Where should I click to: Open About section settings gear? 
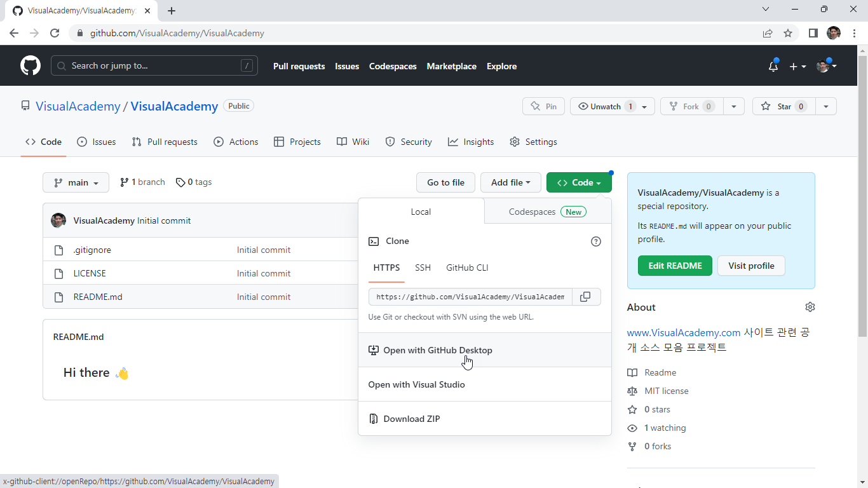tap(810, 307)
